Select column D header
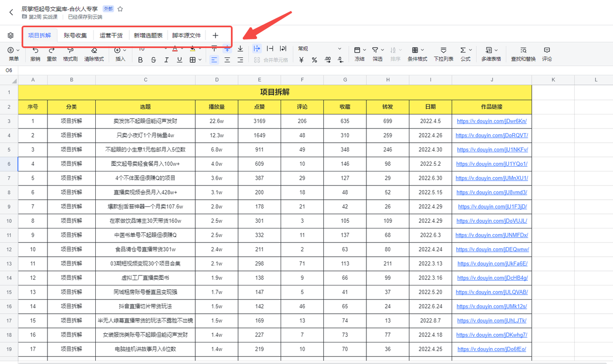The height and width of the screenshot is (364, 613). pyautogui.click(x=216, y=80)
